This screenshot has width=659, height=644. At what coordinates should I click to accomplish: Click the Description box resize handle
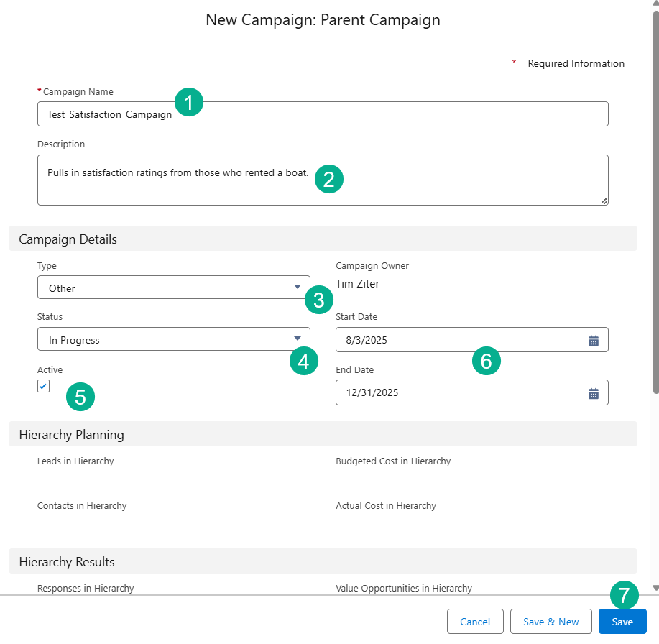604,201
